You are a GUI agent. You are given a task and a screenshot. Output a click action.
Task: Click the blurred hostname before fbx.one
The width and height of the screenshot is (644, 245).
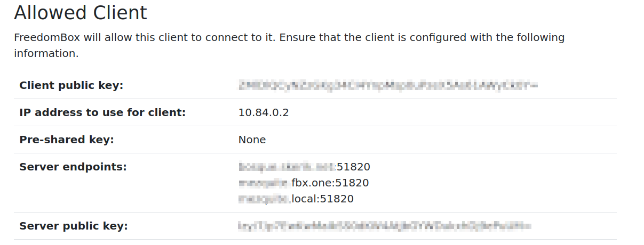coord(264,183)
